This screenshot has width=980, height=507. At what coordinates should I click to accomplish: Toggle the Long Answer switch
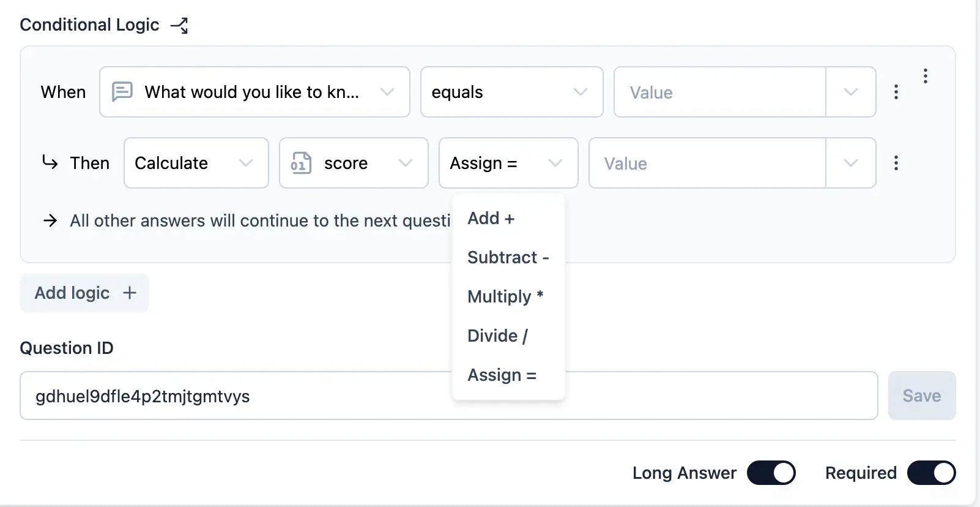point(771,473)
